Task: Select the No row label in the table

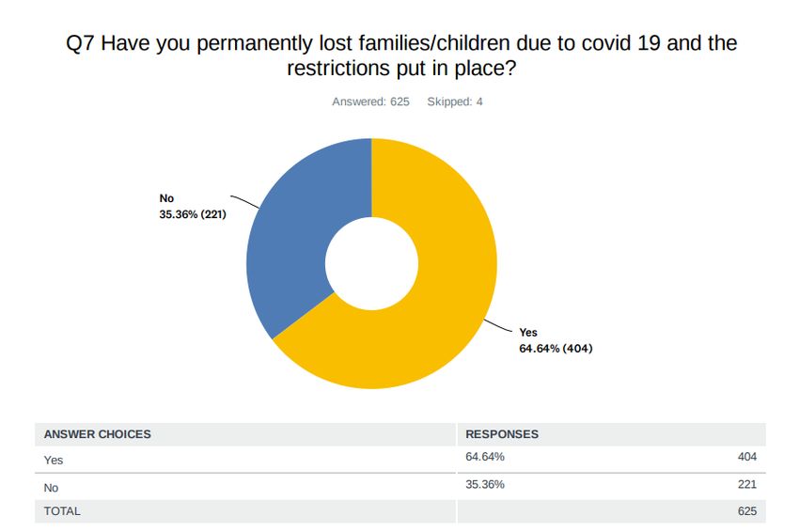Action: point(52,488)
